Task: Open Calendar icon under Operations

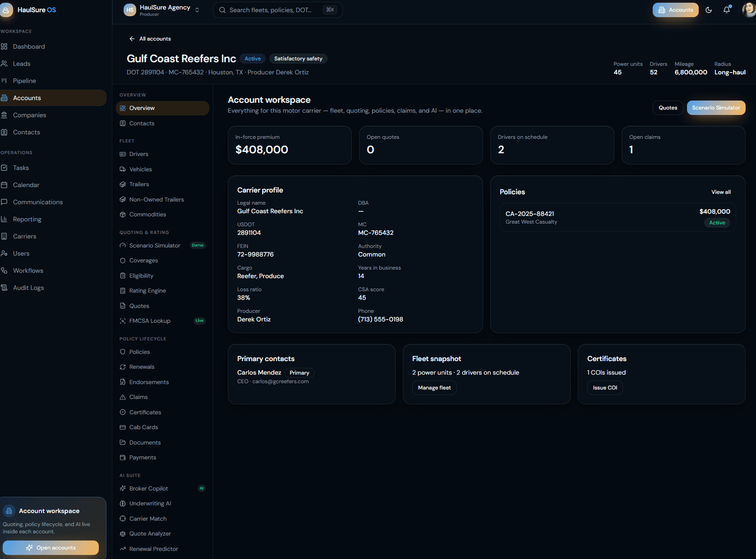Action: [4, 185]
